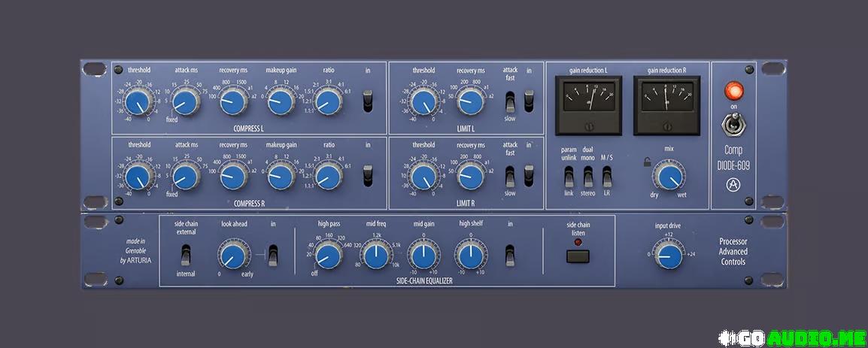Flip the metal power toggle switch
Viewport: 868px width, 348px height.
point(734,125)
